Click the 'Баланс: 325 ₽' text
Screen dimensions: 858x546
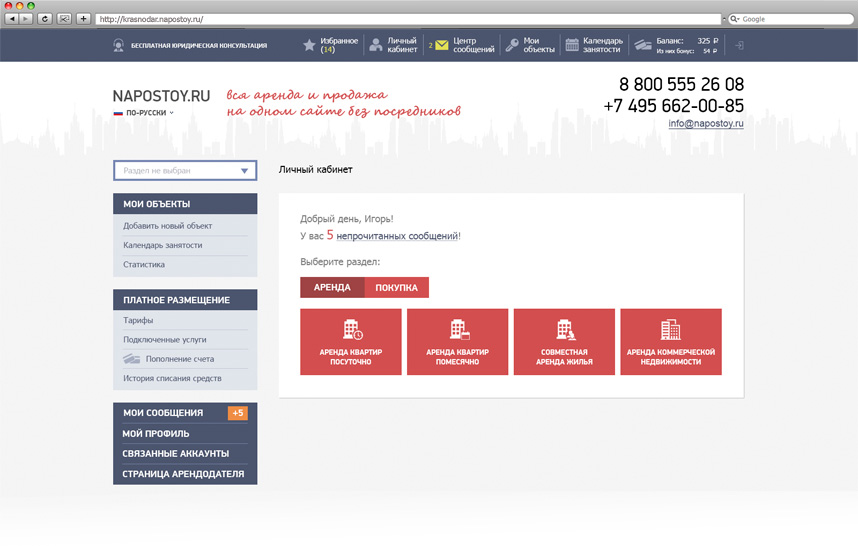click(687, 41)
